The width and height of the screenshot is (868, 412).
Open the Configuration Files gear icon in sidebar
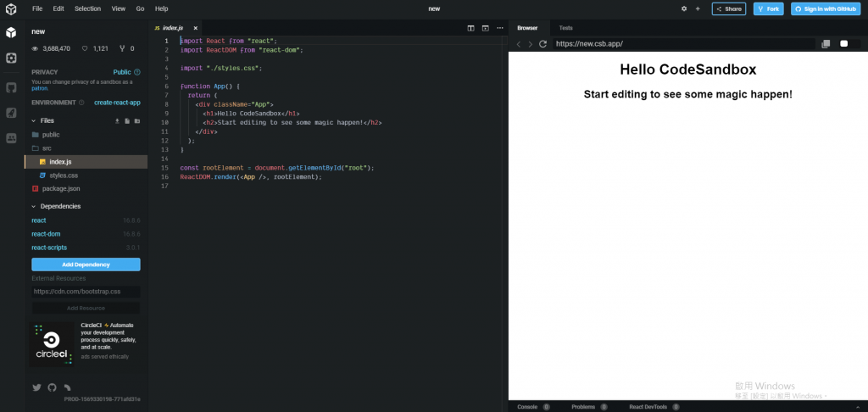pyautogui.click(x=11, y=58)
